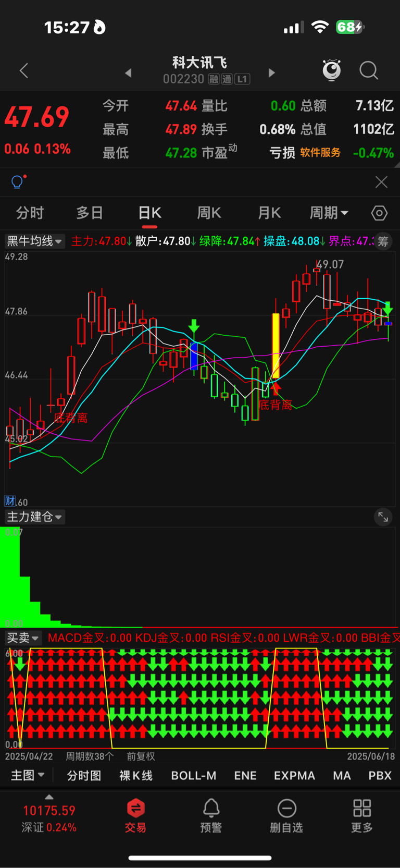Viewport: 400px width, 868px height.
Task: Tap end date 2025/06/18
Action: click(x=371, y=756)
